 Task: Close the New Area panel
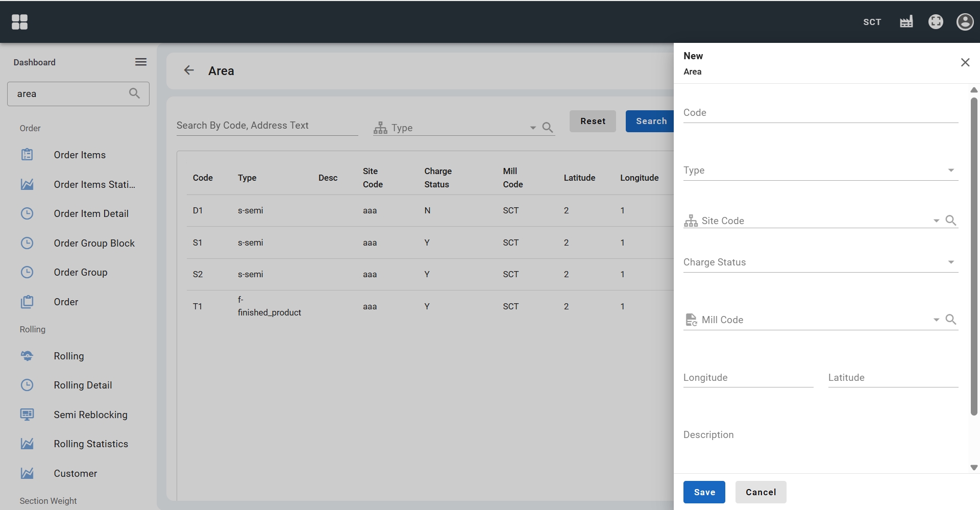(965, 62)
